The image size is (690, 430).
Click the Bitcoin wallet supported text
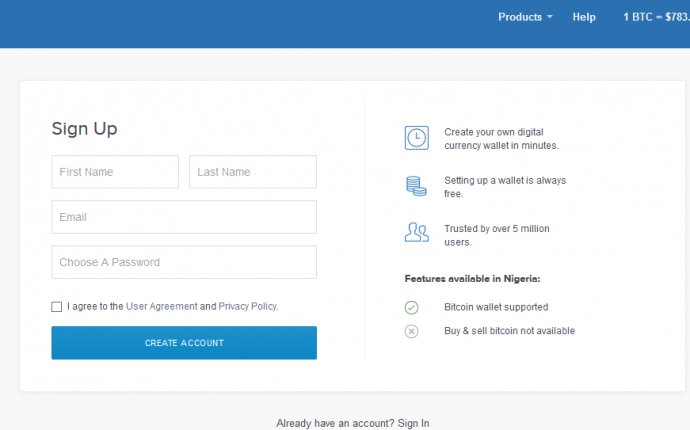496,307
